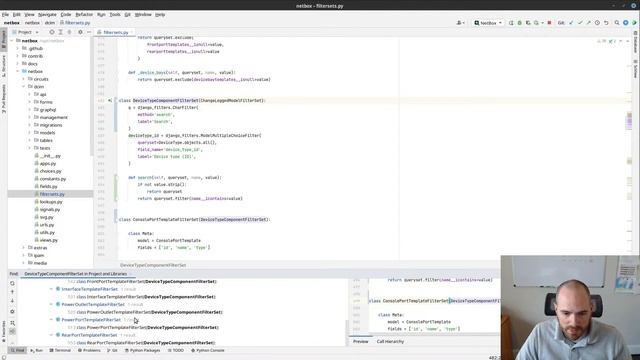Select filtersets.py in project tree
This screenshot has width=640, height=360.
(x=52, y=194)
